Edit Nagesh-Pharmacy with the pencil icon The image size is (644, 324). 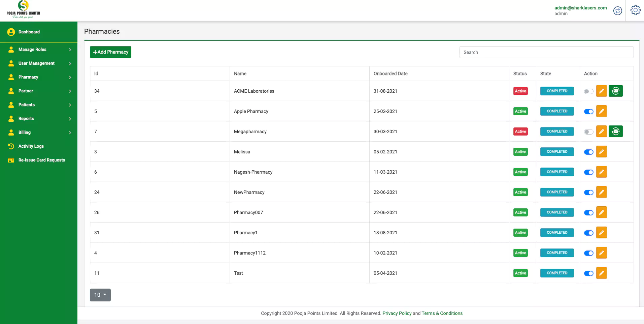601,172
